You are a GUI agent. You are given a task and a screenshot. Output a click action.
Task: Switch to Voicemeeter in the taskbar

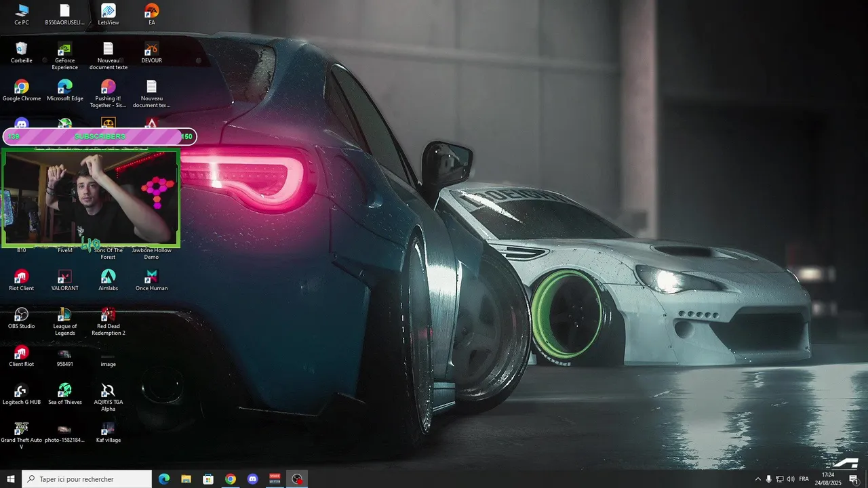pos(275,479)
